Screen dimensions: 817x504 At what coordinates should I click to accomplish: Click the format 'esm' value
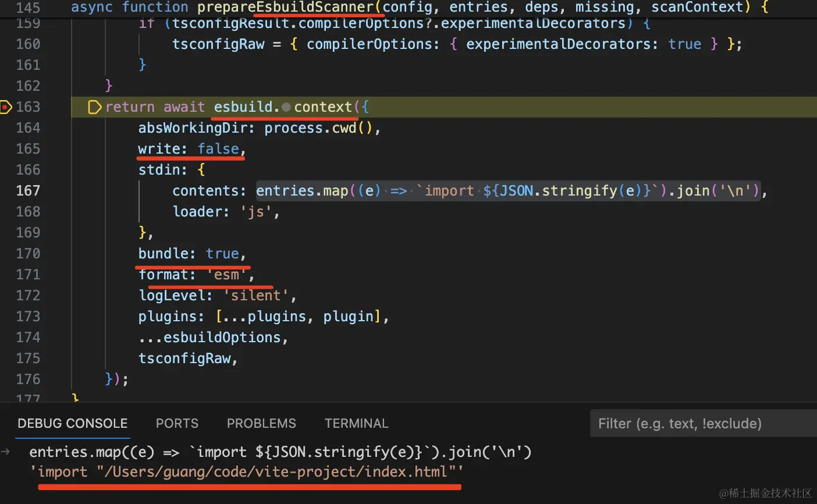click(226, 275)
